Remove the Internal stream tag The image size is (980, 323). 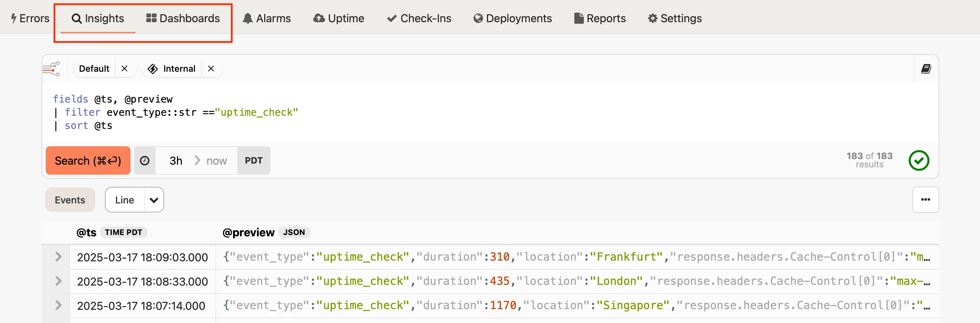[x=211, y=69]
